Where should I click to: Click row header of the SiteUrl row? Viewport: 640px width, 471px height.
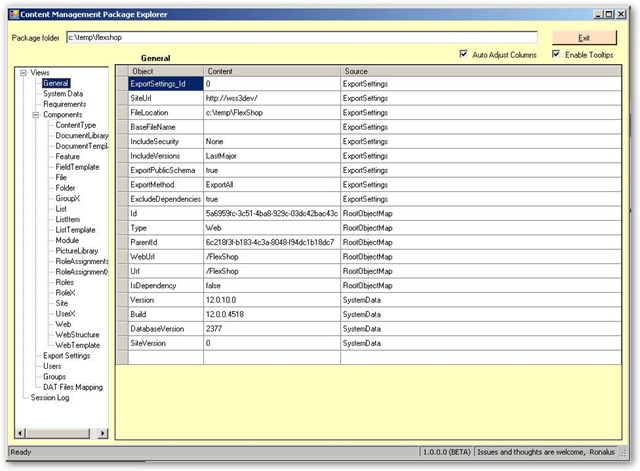[122, 98]
